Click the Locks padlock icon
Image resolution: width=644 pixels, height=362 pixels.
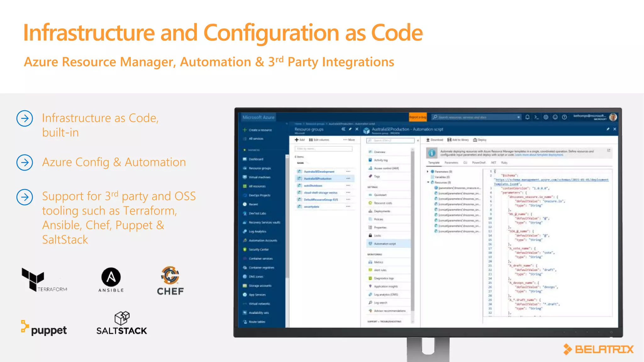tap(370, 235)
